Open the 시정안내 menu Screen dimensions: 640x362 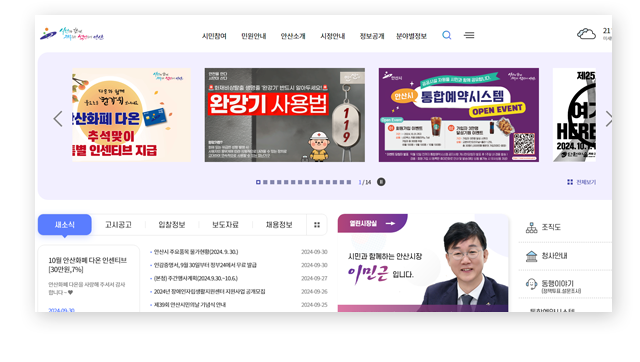pyautogui.click(x=333, y=36)
